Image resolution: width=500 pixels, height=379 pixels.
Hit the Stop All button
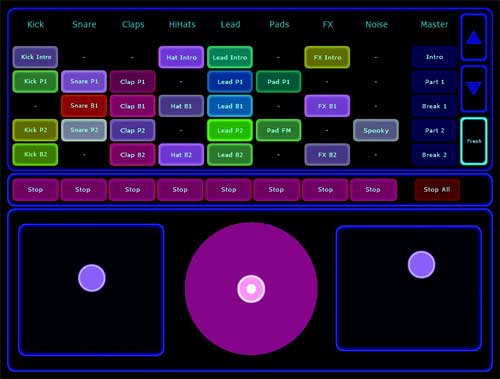pyautogui.click(x=437, y=190)
